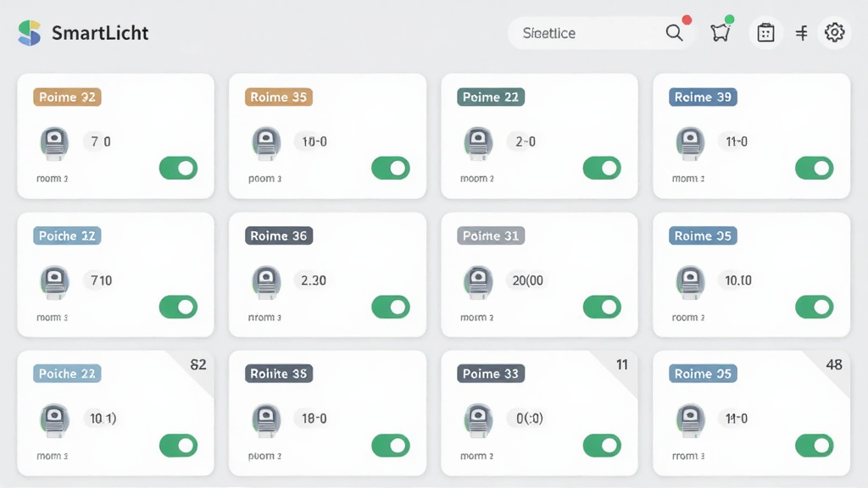Disable the Poime 31 light switch
Image resolution: width=868 pixels, height=488 pixels.
click(603, 307)
